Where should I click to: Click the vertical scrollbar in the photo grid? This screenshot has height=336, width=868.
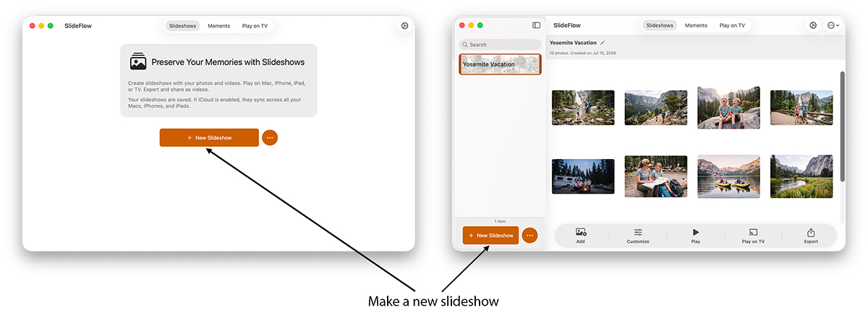point(841,126)
